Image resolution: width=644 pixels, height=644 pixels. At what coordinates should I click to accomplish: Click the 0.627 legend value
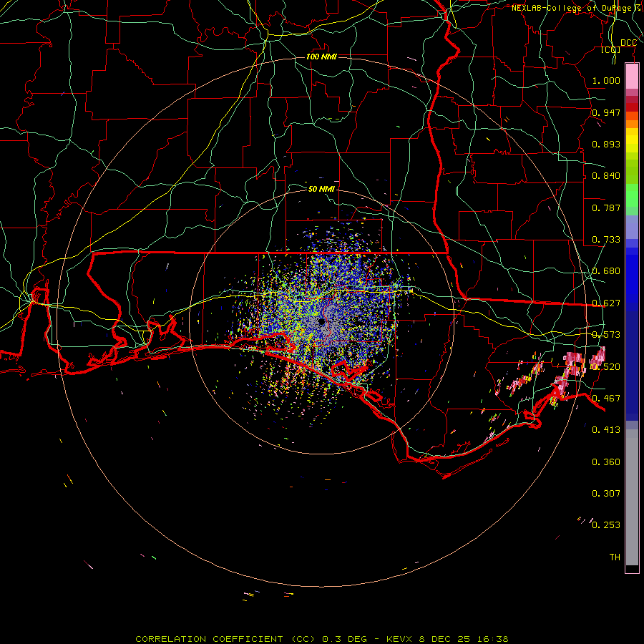[x=606, y=303]
